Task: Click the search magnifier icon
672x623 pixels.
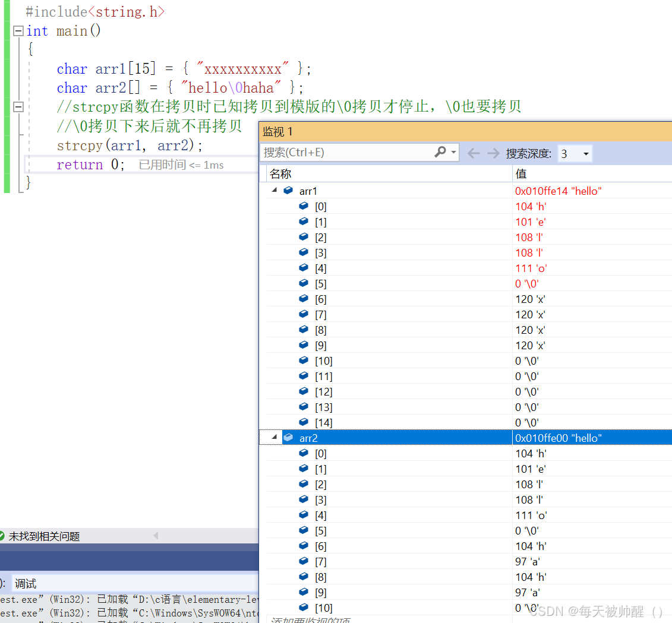Action: tap(440, 152)
